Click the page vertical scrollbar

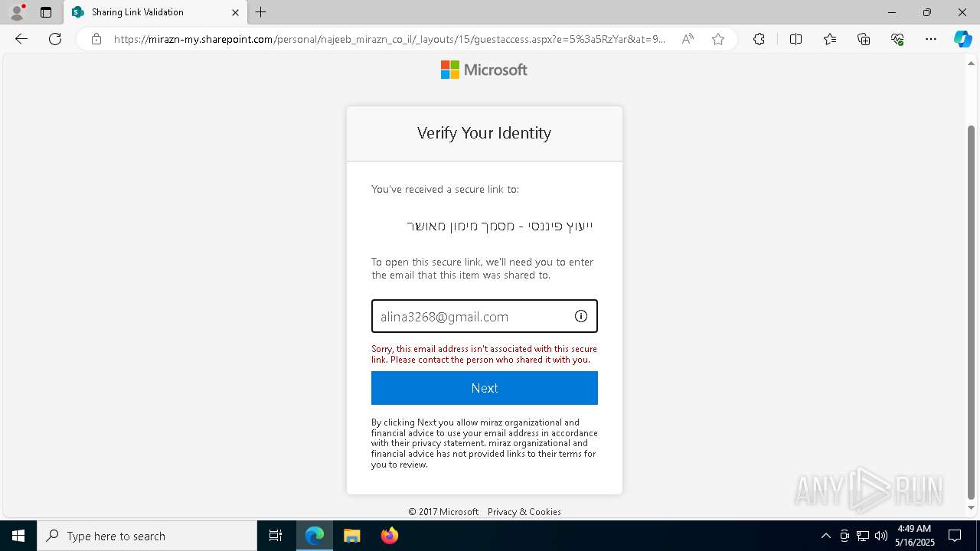click(972, 311)
